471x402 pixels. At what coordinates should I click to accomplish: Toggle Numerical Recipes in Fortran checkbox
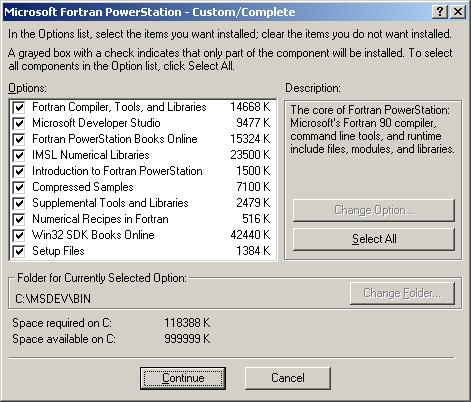tap(19, 219)
